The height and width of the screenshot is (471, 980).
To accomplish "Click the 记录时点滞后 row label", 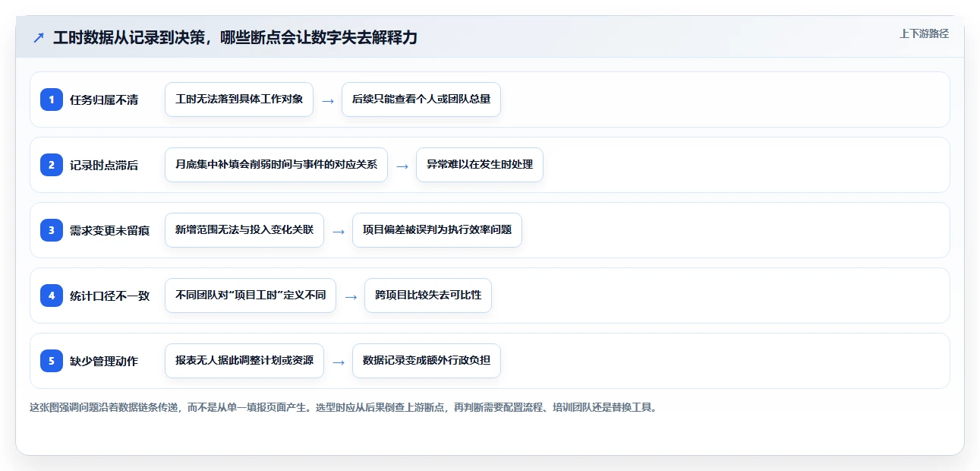I will pyautogui.click(x=104, y=165).
